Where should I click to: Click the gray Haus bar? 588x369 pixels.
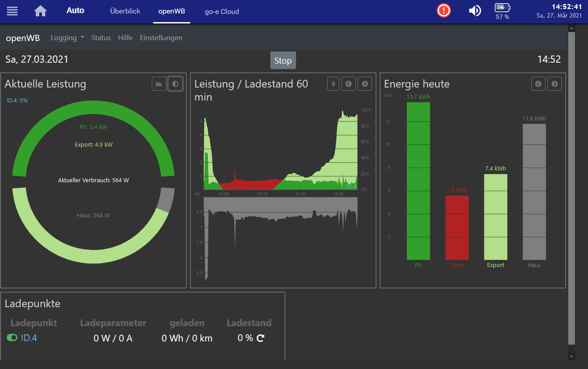(x=534, y=192)
